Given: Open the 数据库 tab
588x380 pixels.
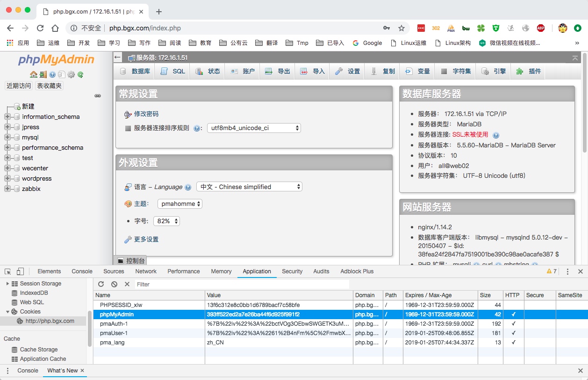Looking at the screenshot, I should (135, 72).
